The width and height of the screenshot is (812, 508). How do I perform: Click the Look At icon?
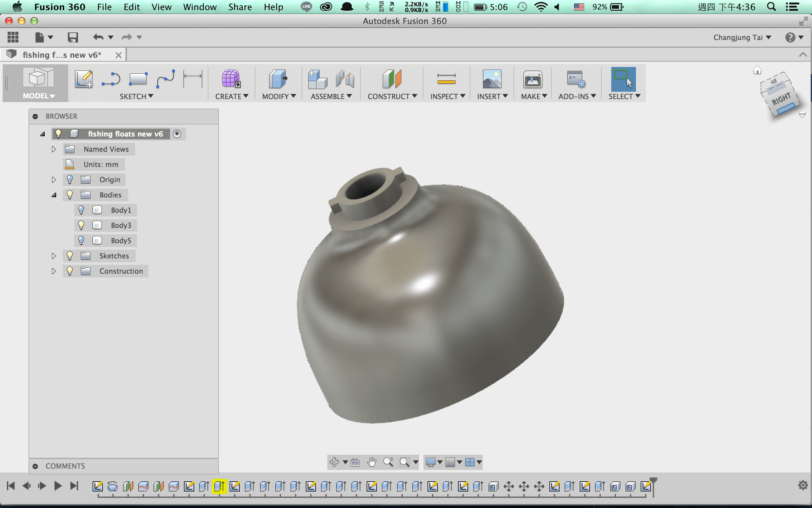pyautogui.click(x=355, y=462)
